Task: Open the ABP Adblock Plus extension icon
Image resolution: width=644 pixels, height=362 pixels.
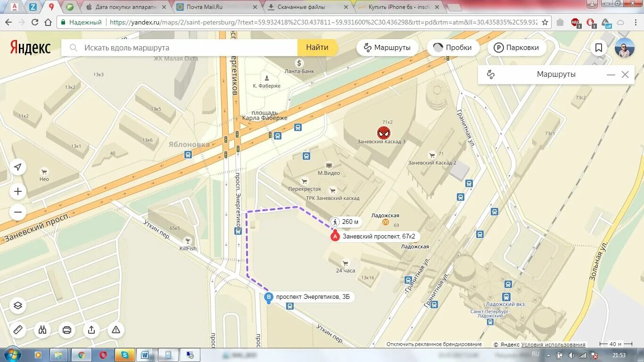Action: (x=576, y=23)
